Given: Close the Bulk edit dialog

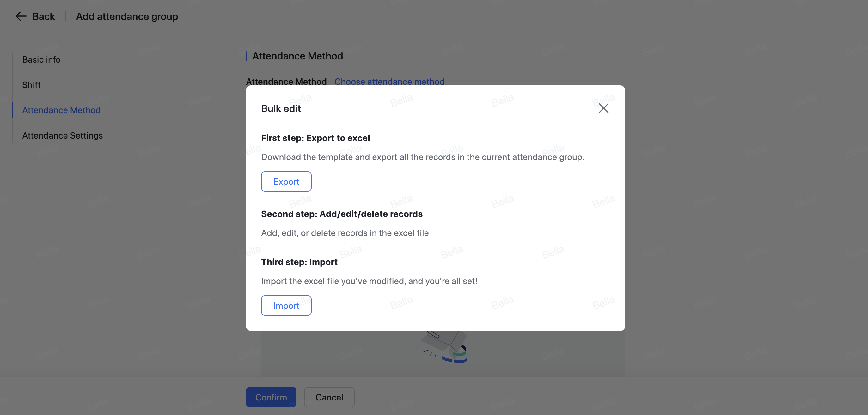Looking at the screenshot, I should coord(603,108).
